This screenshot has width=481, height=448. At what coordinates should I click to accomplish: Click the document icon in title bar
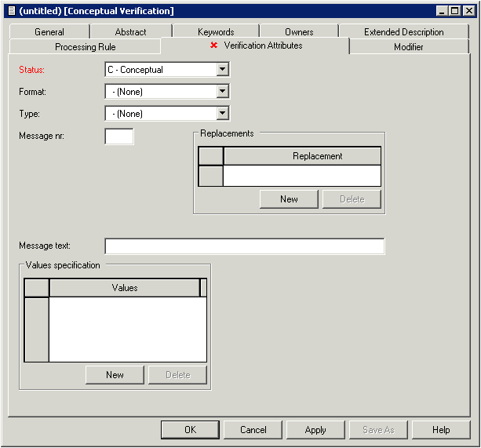click(11, 11)
